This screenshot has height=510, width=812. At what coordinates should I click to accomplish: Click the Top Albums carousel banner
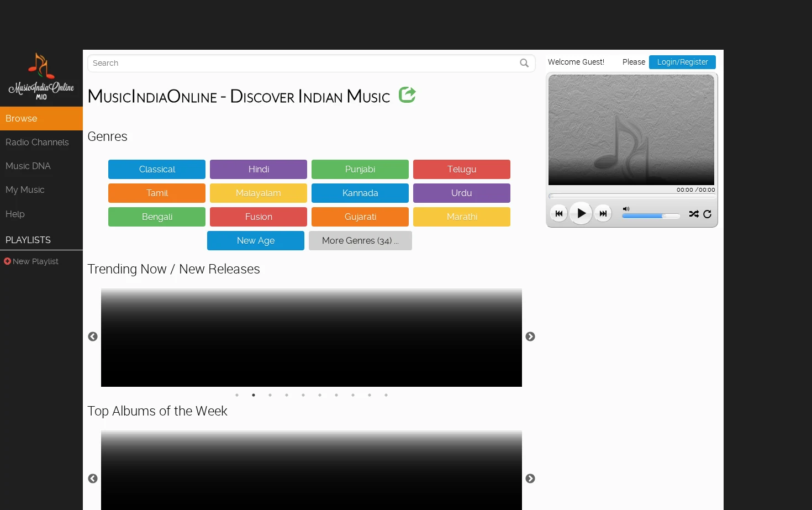[312, 470]
